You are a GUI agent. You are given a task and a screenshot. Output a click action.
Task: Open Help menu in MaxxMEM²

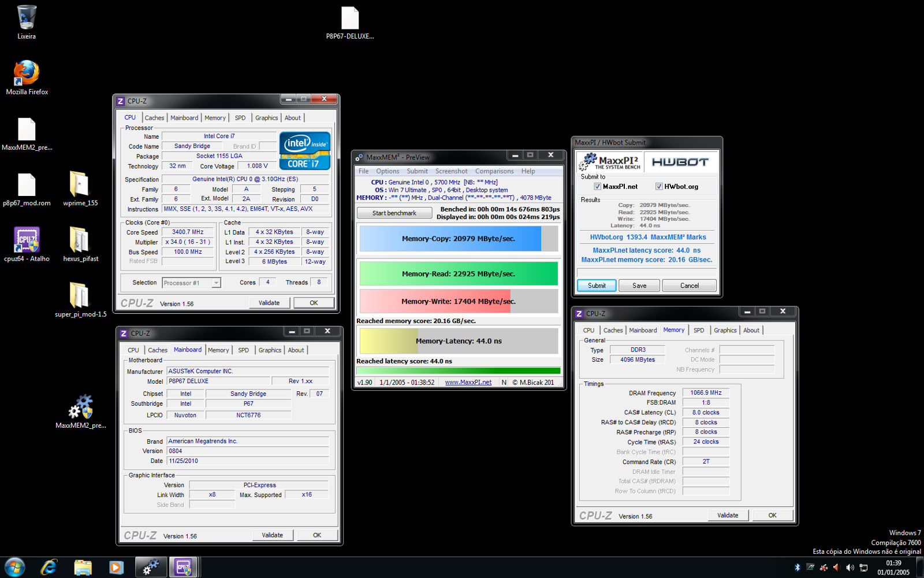click(x=528, y=171)
